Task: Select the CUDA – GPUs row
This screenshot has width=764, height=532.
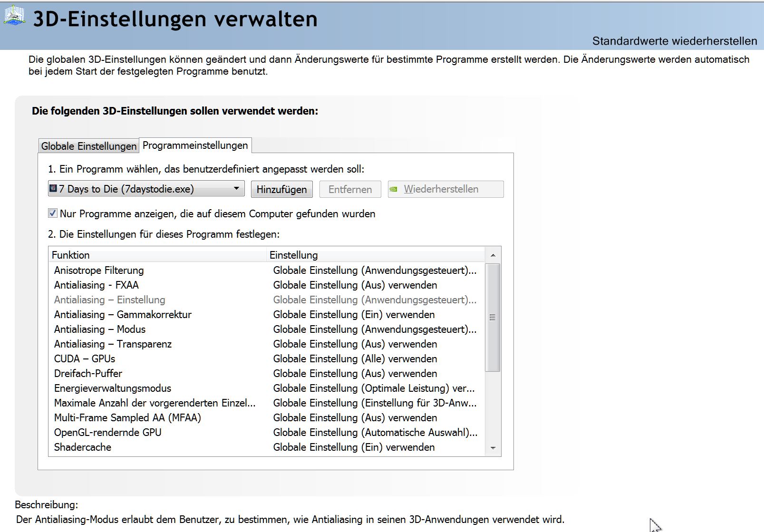Action: point(266,358)
